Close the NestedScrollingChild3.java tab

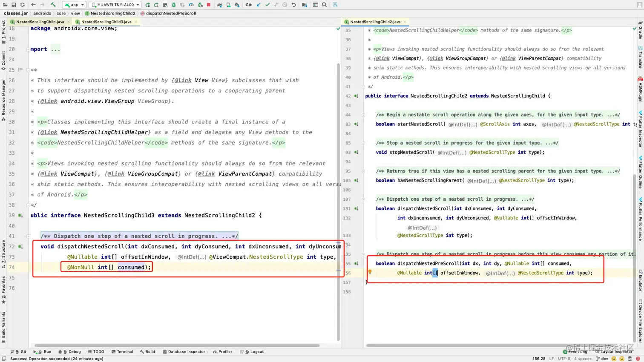136,22
